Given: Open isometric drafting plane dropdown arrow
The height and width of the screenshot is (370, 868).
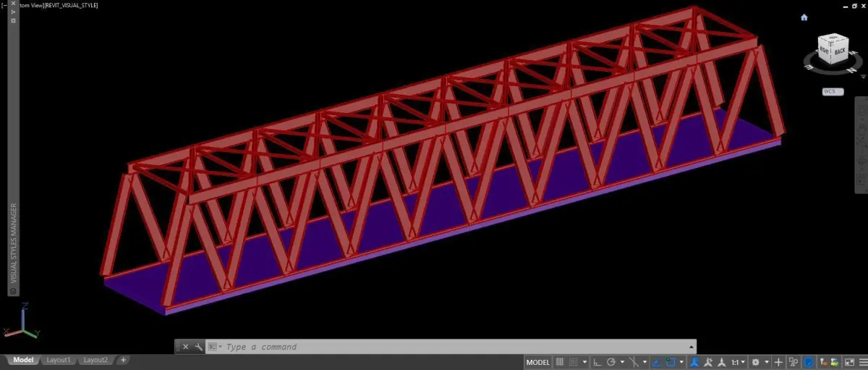Looking at the screenshot, I should (644, 362).
